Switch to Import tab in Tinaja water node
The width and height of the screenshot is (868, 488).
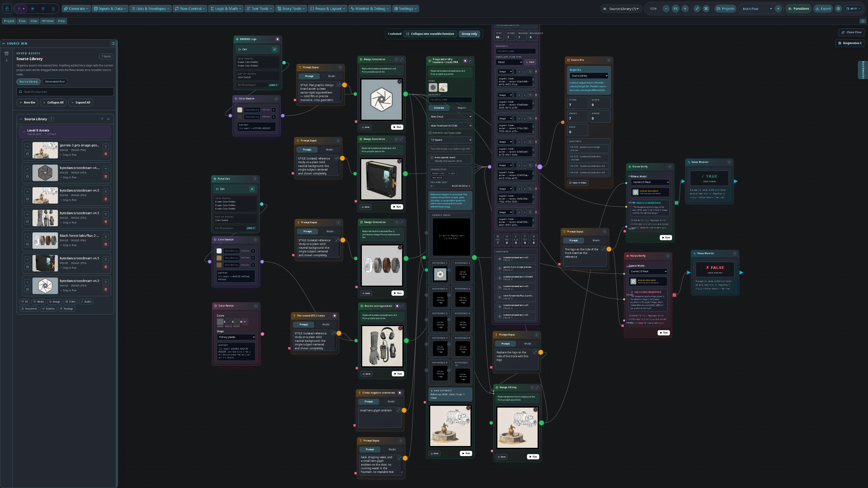point(461,108)
